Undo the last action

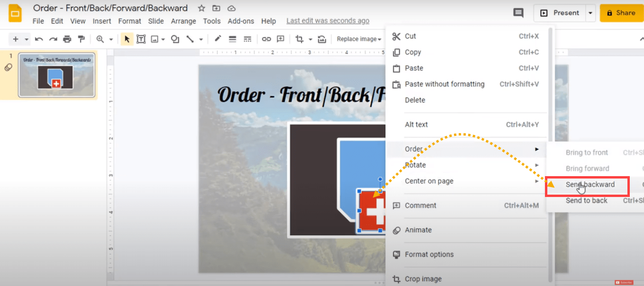[x=39, y=39]
